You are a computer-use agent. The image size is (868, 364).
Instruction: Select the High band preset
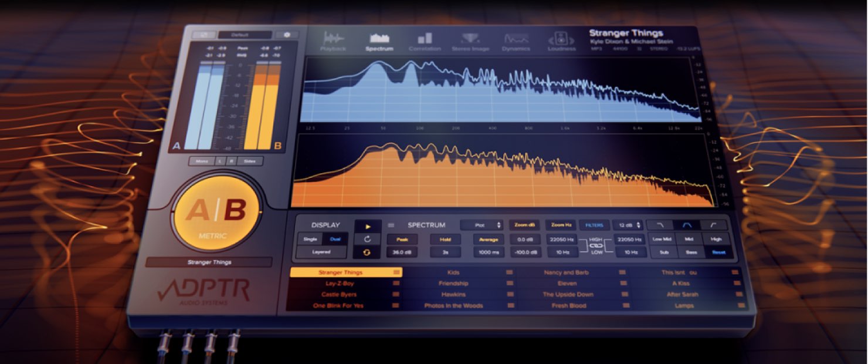coord(716,239)
